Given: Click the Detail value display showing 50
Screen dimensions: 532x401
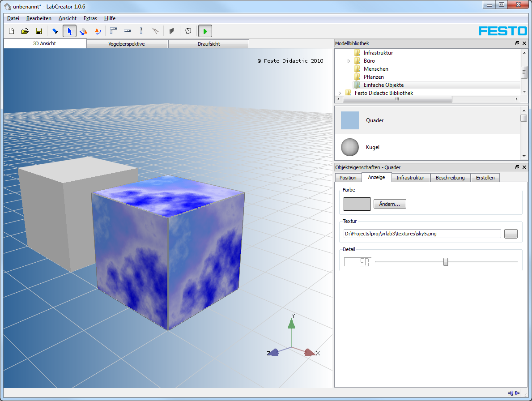Looking at the screenshot, I should (x=358, y=262).
